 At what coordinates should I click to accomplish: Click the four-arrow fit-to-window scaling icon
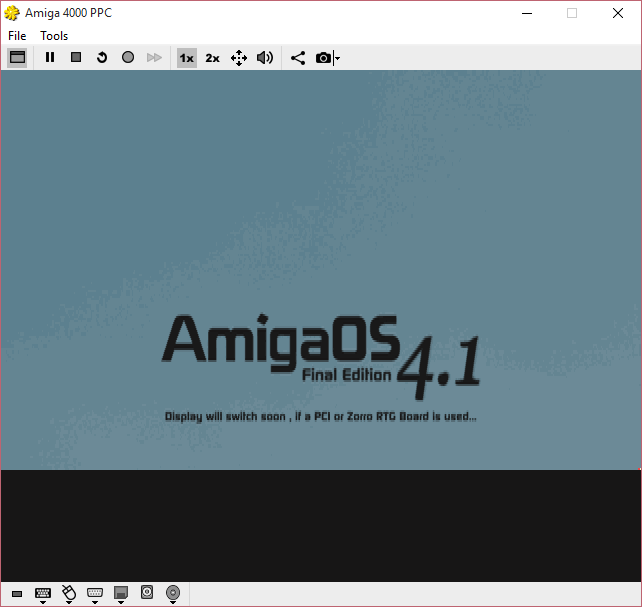[239, 58]
